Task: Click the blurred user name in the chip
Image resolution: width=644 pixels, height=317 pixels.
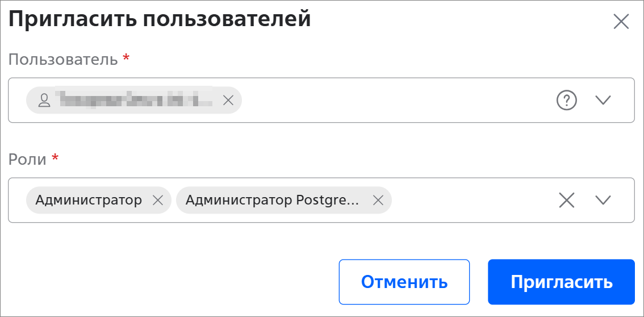Action: [x=135, y=101]
